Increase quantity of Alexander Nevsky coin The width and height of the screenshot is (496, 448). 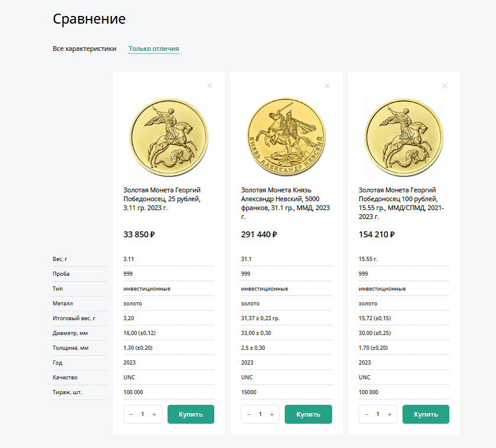coord(272,414)
